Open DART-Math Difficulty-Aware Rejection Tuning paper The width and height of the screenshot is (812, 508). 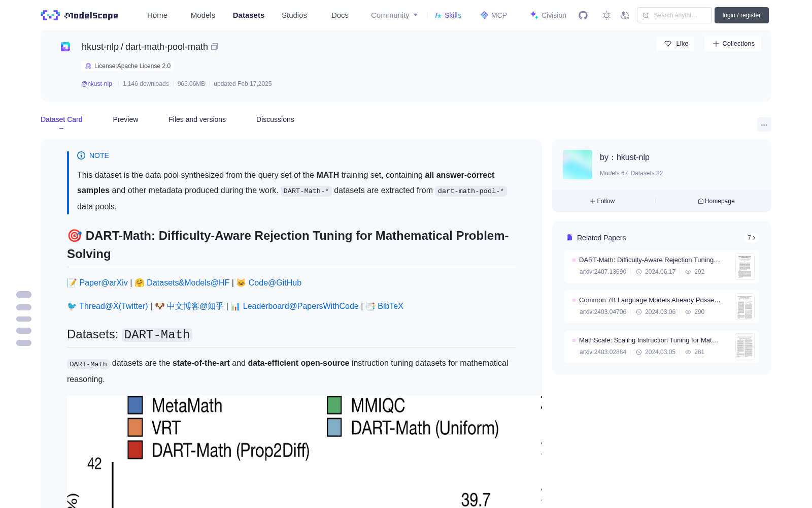(650, 260)
